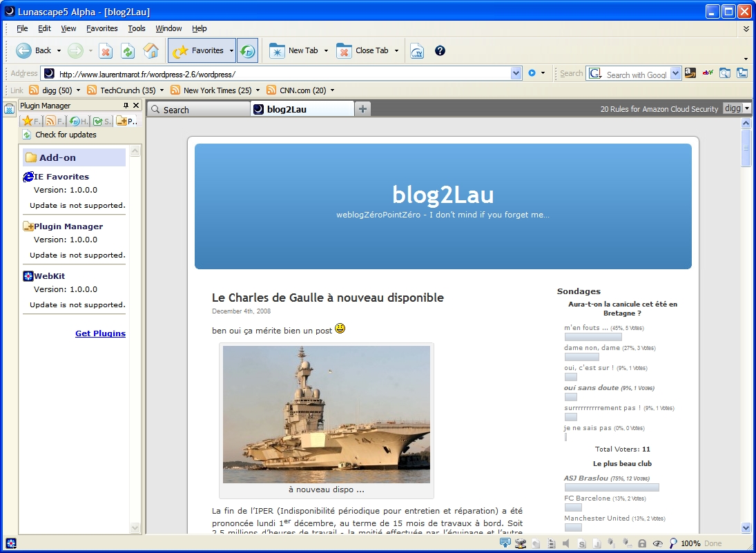Toggle the Favorites sidebar button
The width and height of the screenshot is (756, 553).
point(198,50)
